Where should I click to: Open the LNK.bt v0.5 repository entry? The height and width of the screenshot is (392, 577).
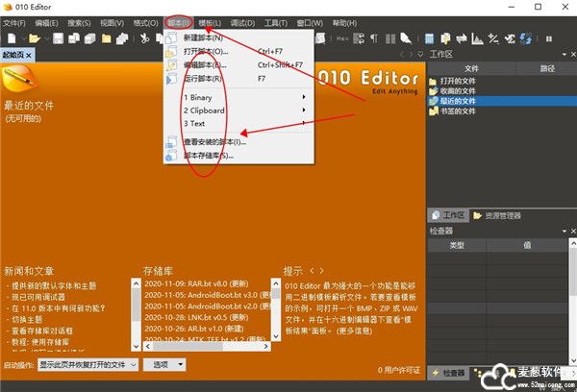[196, 317]
